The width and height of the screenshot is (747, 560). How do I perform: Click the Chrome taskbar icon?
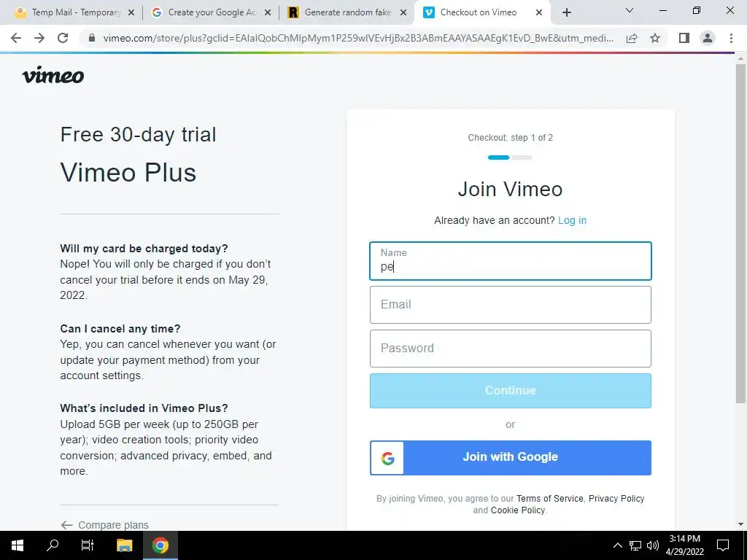[160, 545]
